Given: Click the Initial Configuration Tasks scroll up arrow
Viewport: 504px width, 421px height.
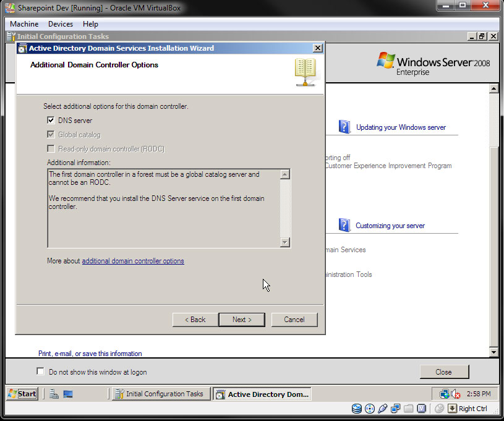Looking at the screenshot, I should [x=493, y=88].
